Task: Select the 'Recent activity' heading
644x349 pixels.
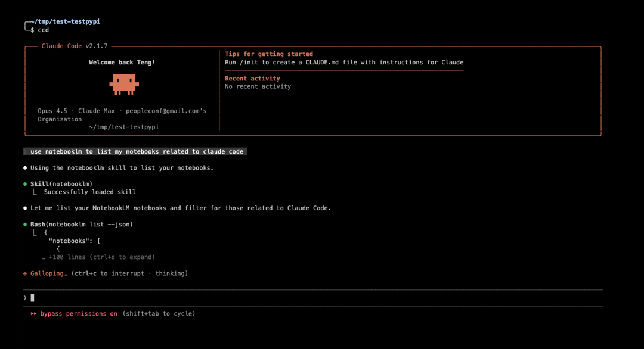Action: coord(252,79)
